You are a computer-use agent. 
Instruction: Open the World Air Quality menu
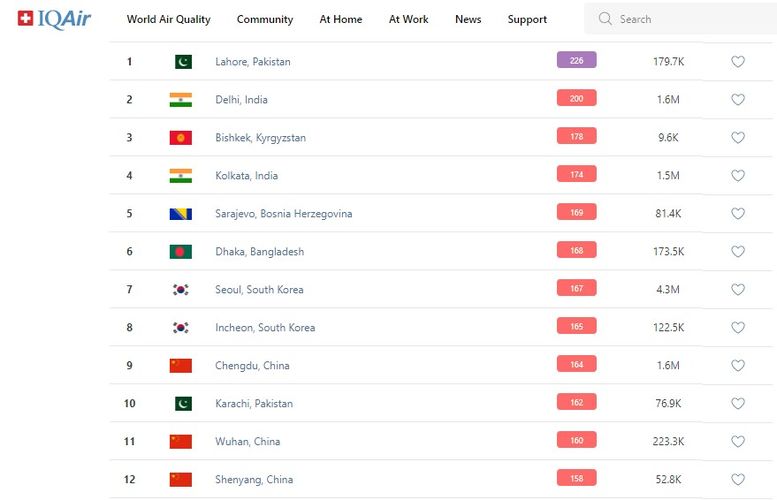coord(168,19)
